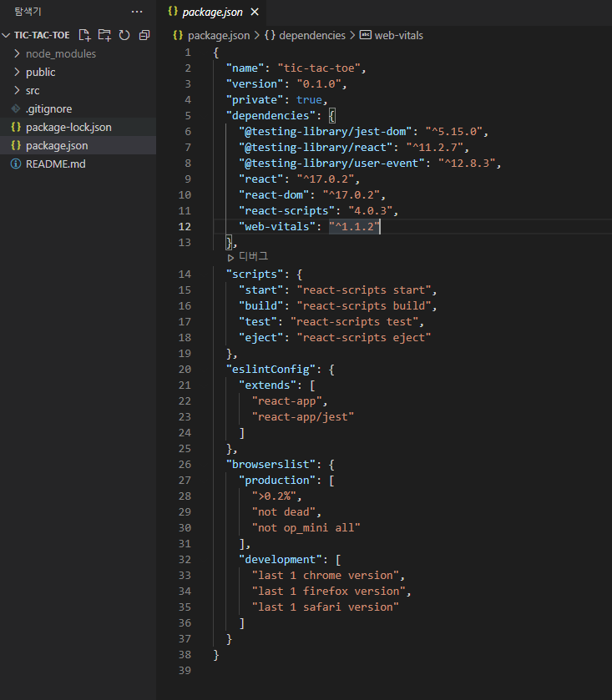Click "last 1 firefox version" string

pyautogui.click(x=328, y=591)
